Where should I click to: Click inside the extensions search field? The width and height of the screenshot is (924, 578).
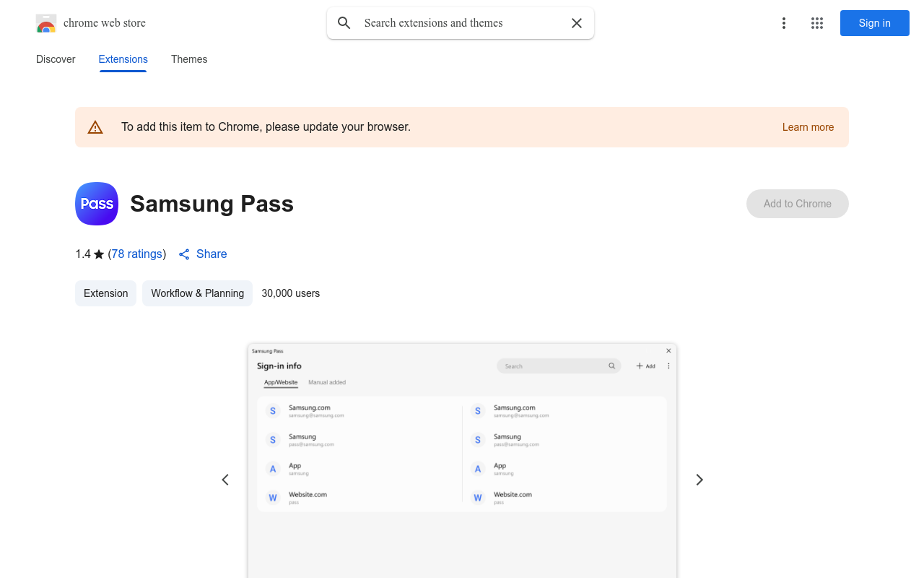coord(460,22)
